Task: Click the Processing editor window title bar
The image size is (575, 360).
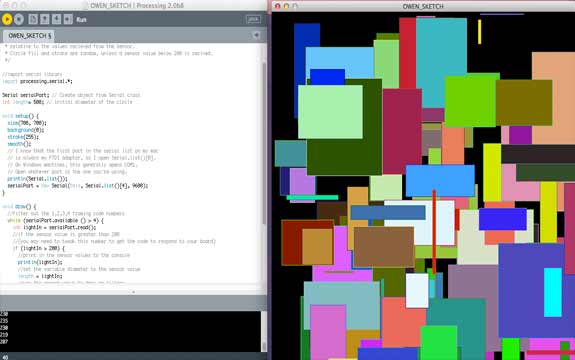Action: point(133,5)
